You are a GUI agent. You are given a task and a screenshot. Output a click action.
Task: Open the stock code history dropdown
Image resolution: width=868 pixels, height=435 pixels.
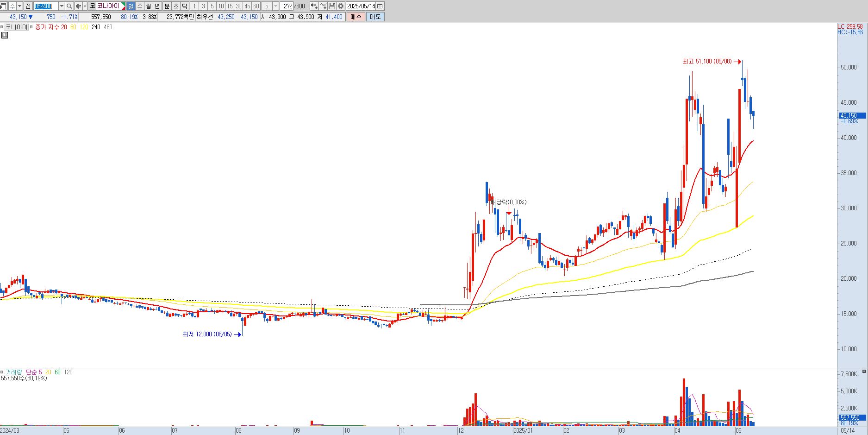pos(62,6)
